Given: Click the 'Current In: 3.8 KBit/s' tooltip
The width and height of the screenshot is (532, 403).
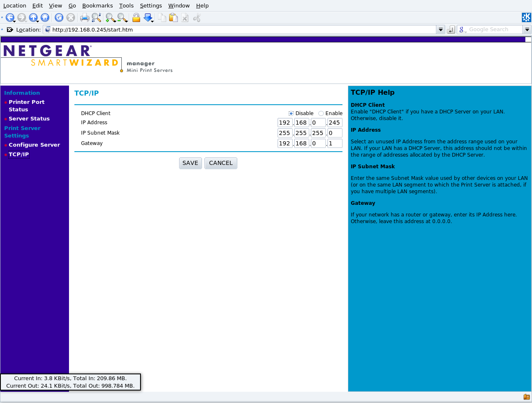Looking at the screenshot, I should click(x=70, y=382).
